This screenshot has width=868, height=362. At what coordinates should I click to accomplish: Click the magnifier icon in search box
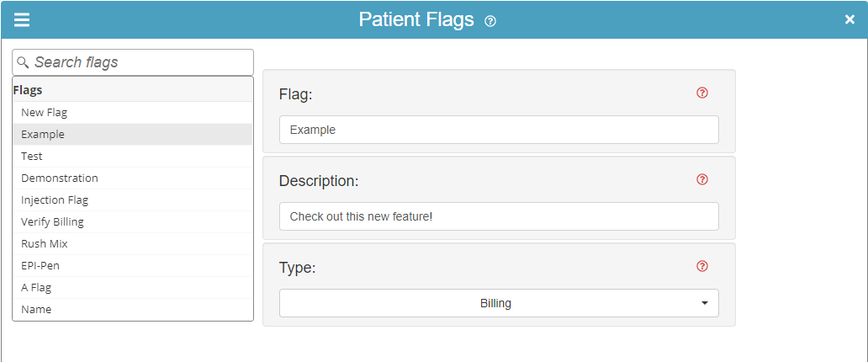tap(24, 62)
